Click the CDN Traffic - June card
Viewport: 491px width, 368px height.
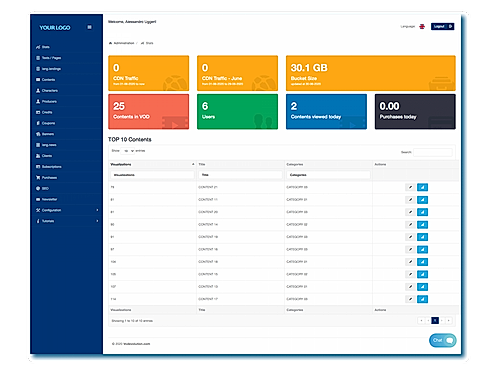[237, 73]
